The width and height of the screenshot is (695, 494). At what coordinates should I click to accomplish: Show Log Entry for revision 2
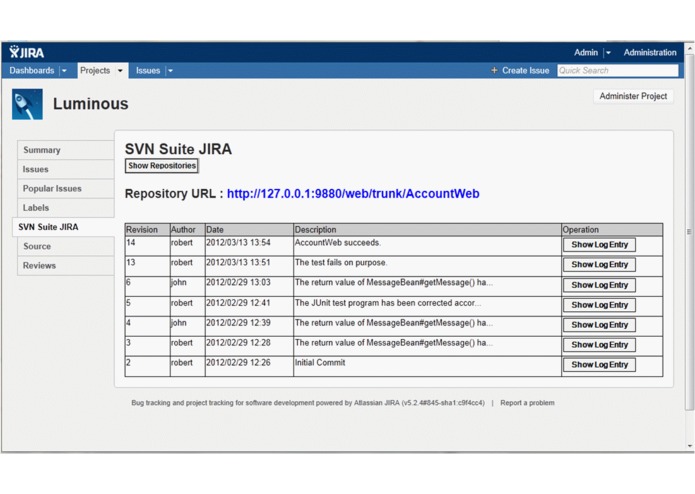point(599,365)
